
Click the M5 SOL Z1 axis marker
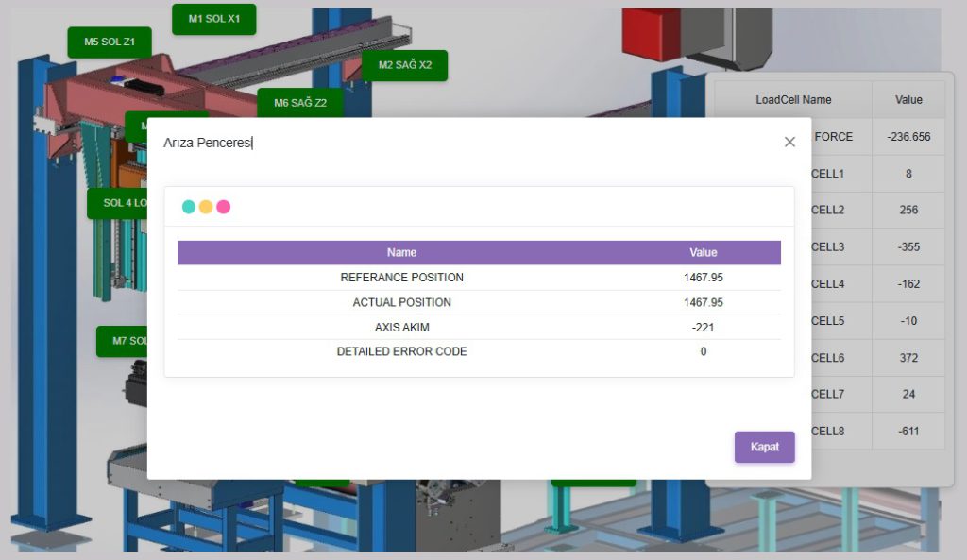pyautogui.click(x=109, y=42)
